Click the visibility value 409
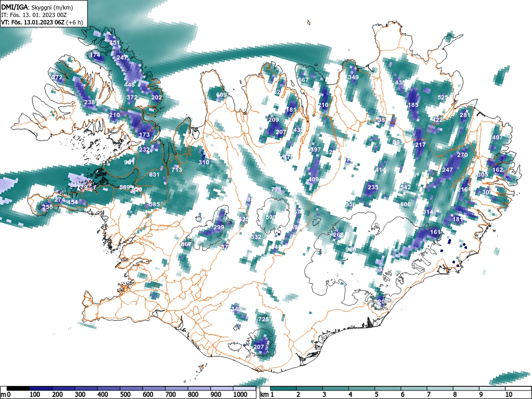 [313, 179]
